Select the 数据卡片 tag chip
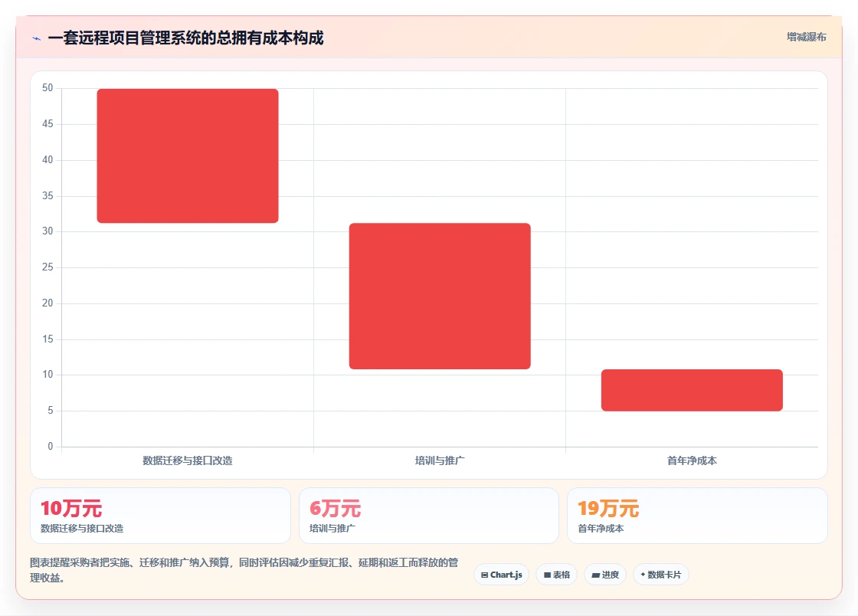The width and height of the screenshot is (858, 616). point(661,575)
